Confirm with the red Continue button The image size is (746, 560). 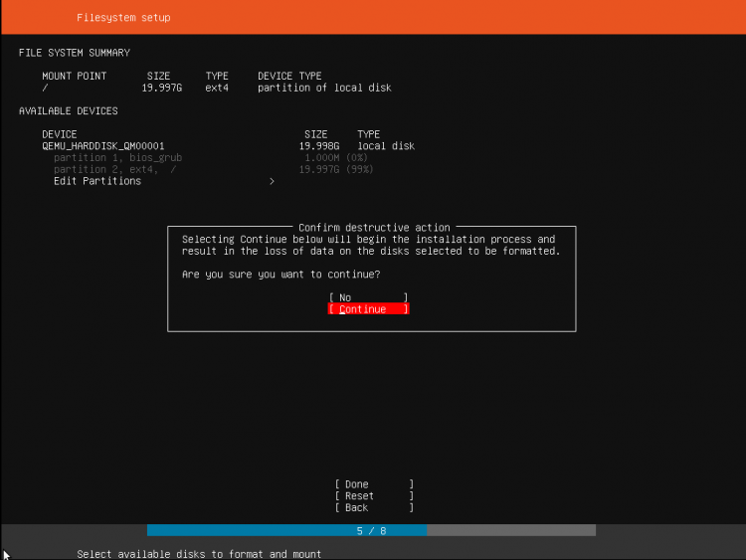[x=368, y=309]
